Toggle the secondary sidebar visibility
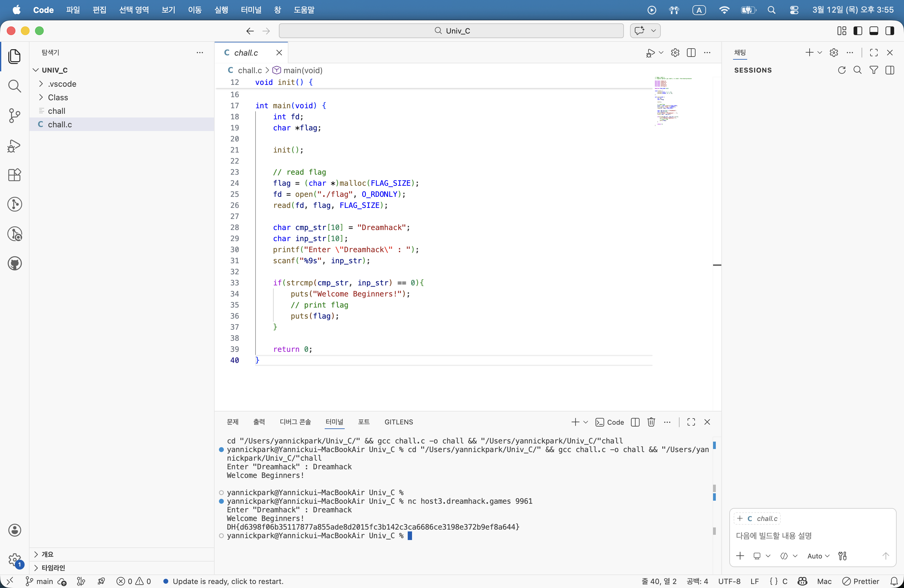The width and height of the screenshot is (904, 588). (x=890, y=31)
